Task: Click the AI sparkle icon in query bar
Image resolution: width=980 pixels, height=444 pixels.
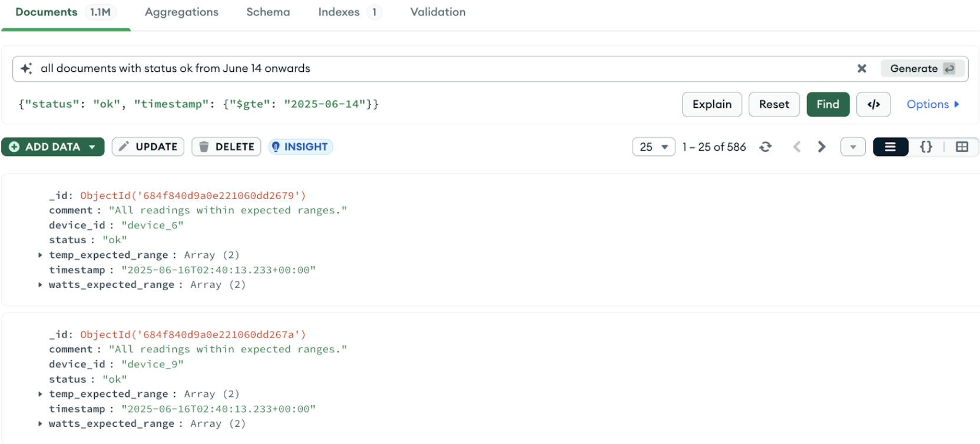Action: [x=27, y=69]
